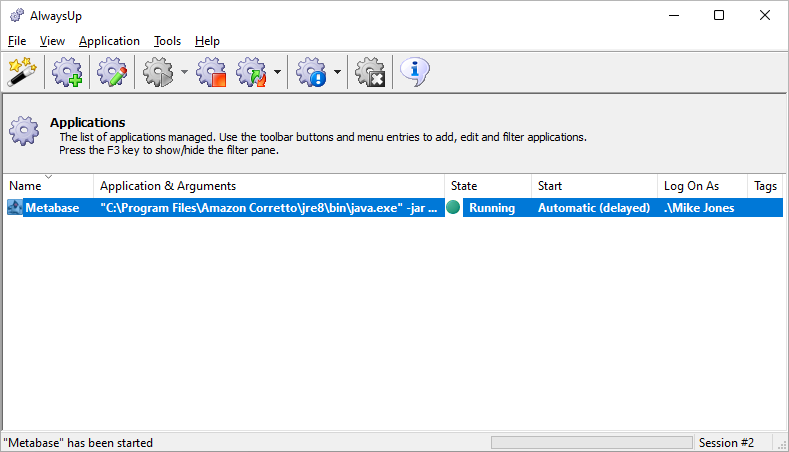Open the Application menu
The width and height of the screenshot is (789, 452).
point(109,41)
